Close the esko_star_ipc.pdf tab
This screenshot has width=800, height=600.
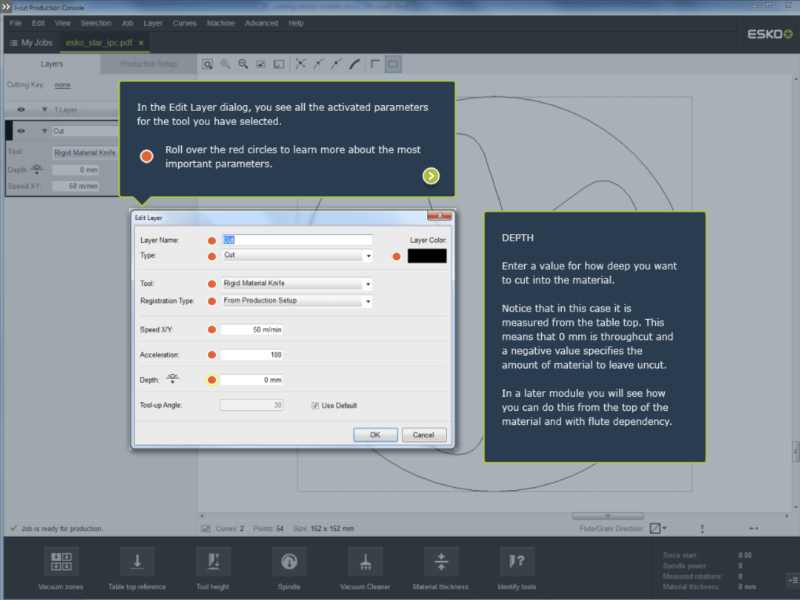141,43
